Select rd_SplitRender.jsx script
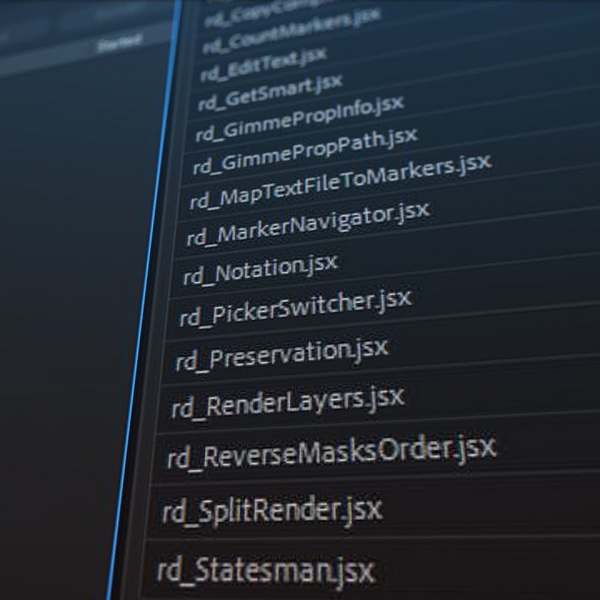Viewport: 600px width, 600px height. pos(272,510)
